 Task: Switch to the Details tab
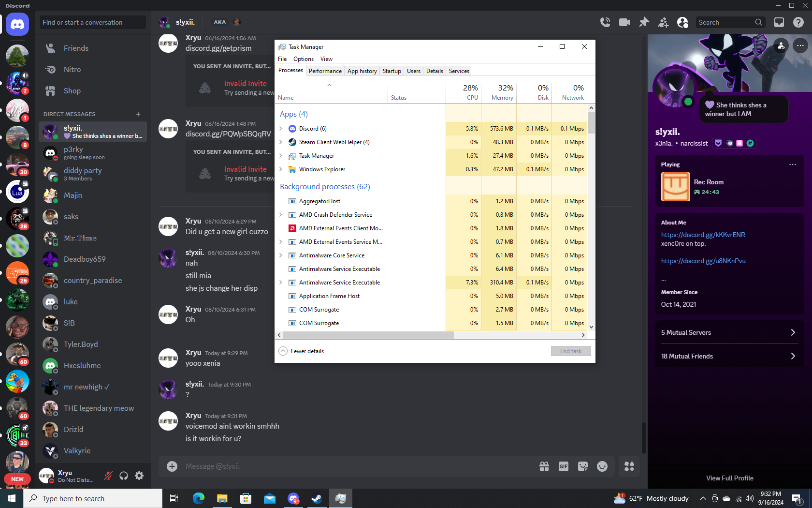point(435,71)
